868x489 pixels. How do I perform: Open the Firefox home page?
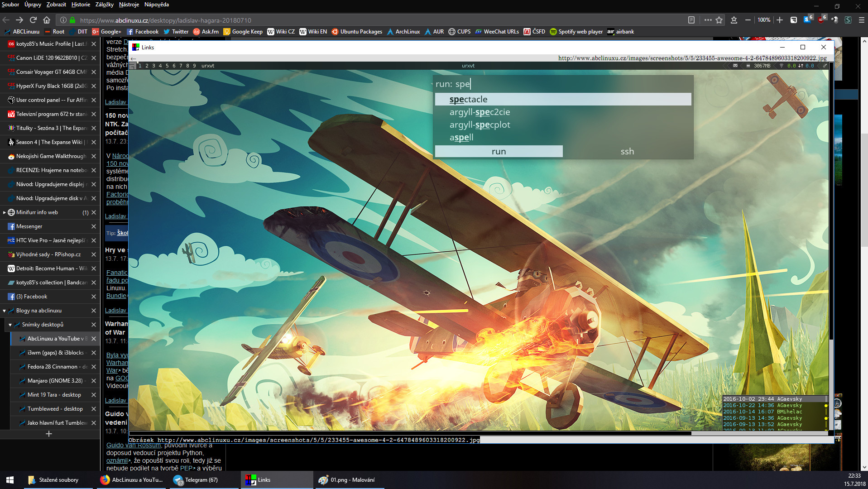click(x=47, y=20)
